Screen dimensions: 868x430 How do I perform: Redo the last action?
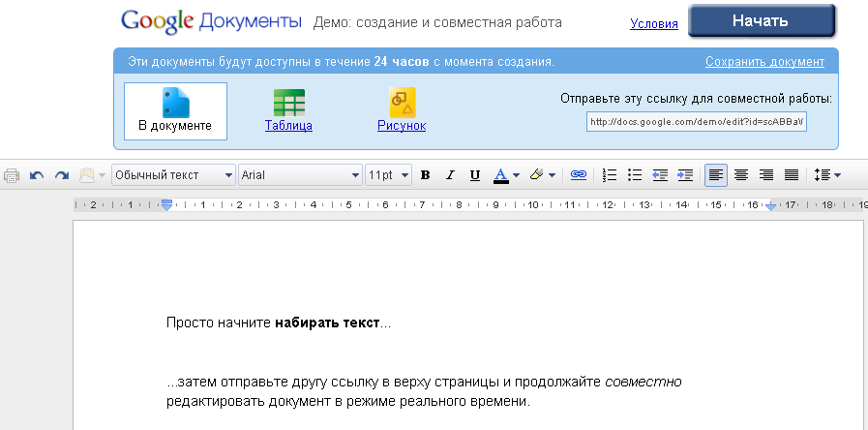(61, 175)
